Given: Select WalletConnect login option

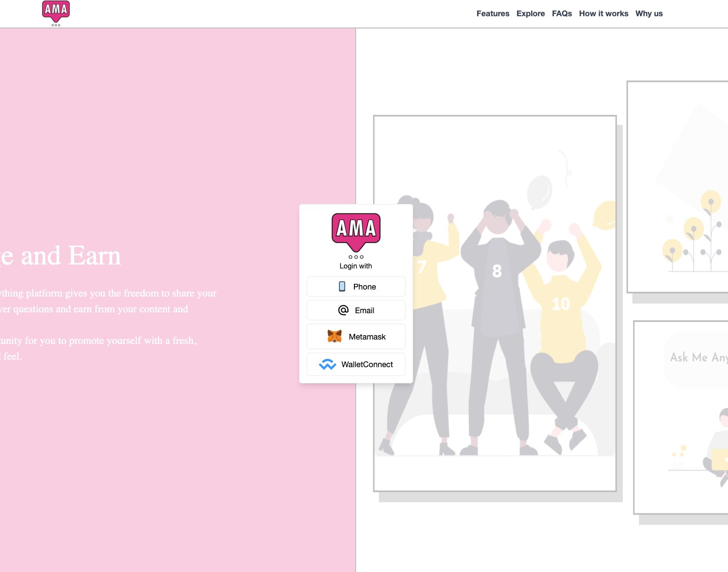Looking at the screenshot, I should pos(356,364).
